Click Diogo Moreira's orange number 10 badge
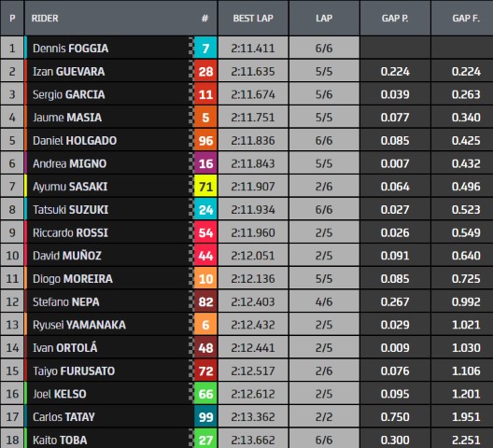Screen dimensions: 493x448 pyautogui.click(x=205, y=278)
